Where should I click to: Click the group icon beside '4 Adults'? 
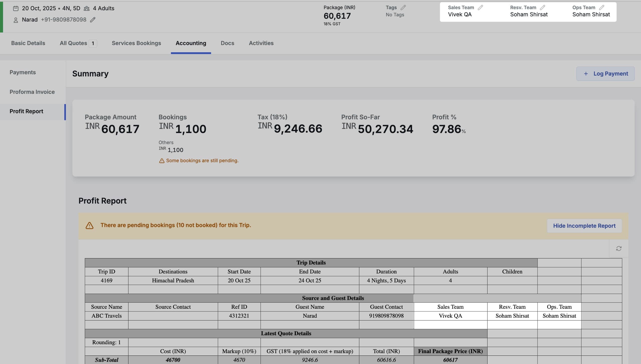tap(87, 8)
